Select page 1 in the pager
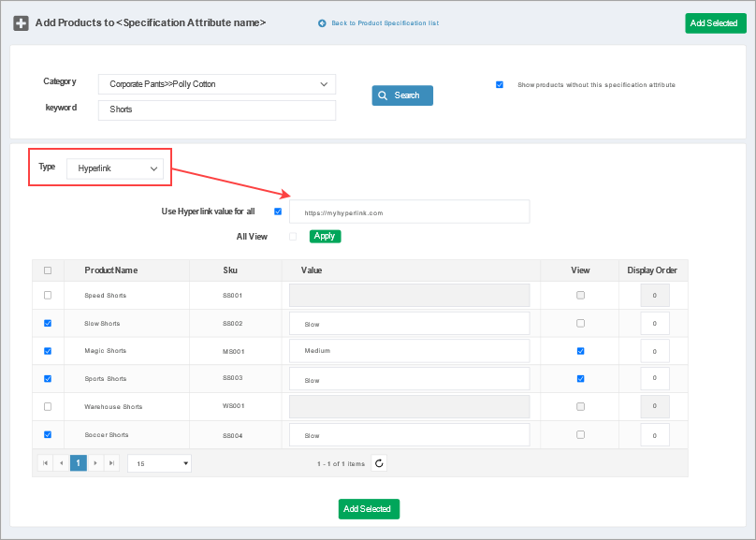 pos(79,462)
